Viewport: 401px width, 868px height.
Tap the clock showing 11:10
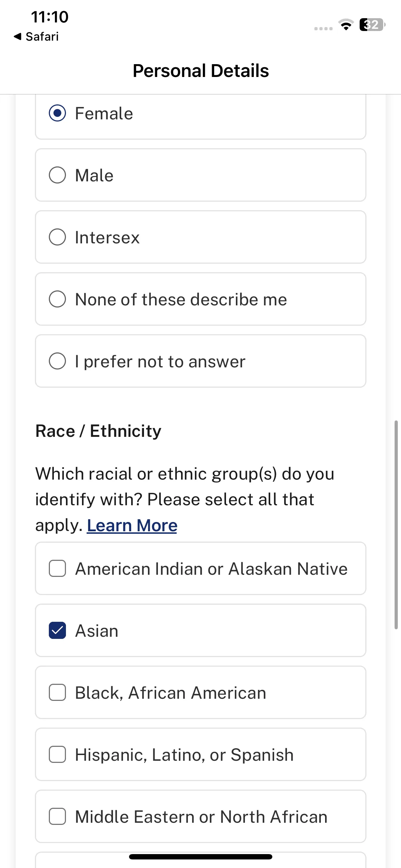tap(50, 17)
